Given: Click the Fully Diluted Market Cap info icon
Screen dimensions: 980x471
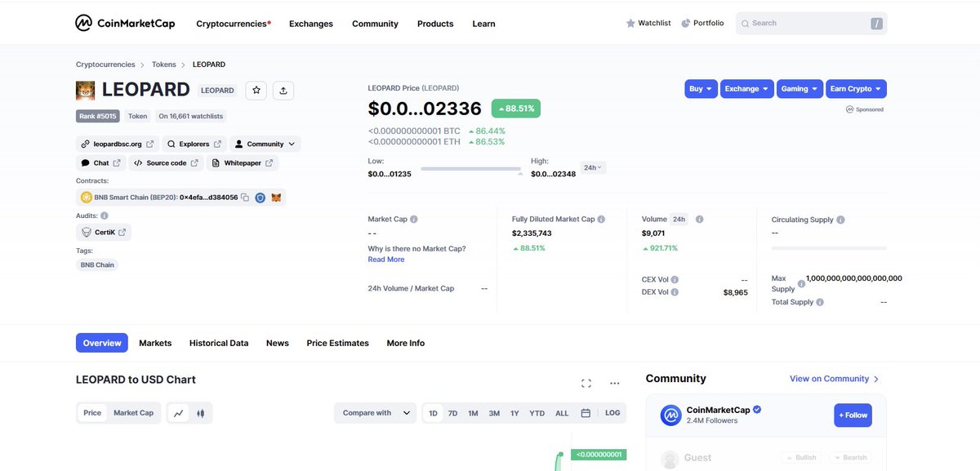Looking at the screenshot, I should click(601, 220).
